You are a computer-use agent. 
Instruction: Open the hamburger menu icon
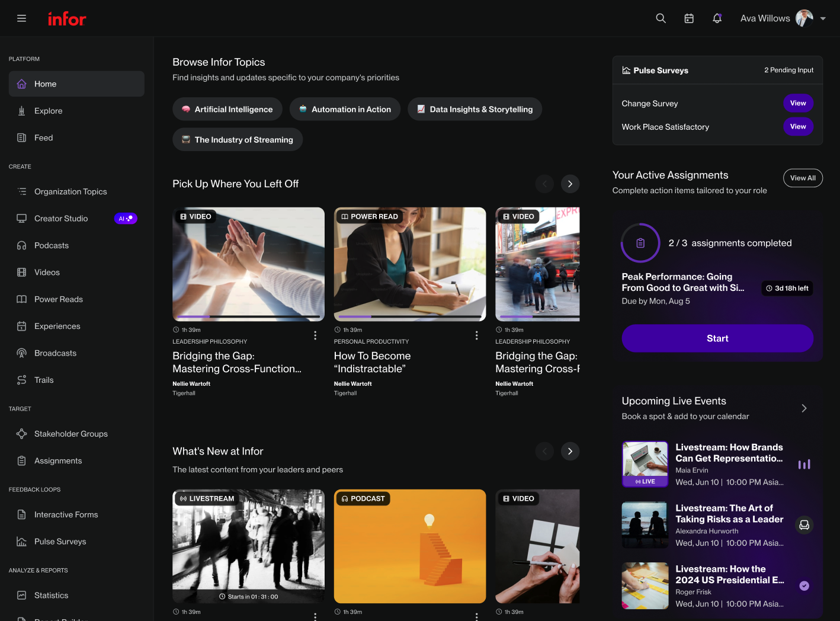pyautogui.click(x=22, y=18)
